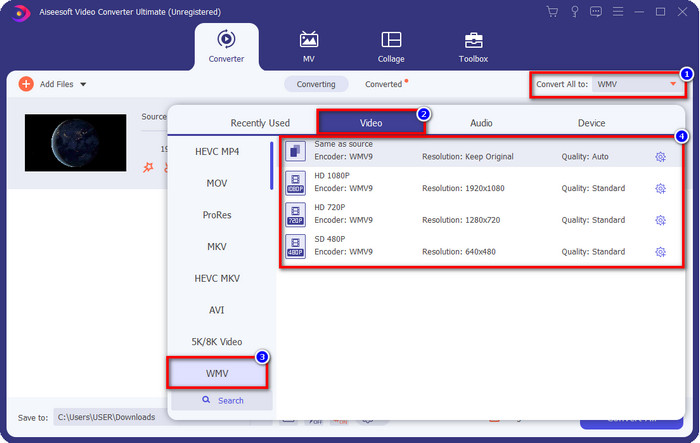Open settings gear for Same as source
The image size is (700, 443).
(x=660, y=157)
